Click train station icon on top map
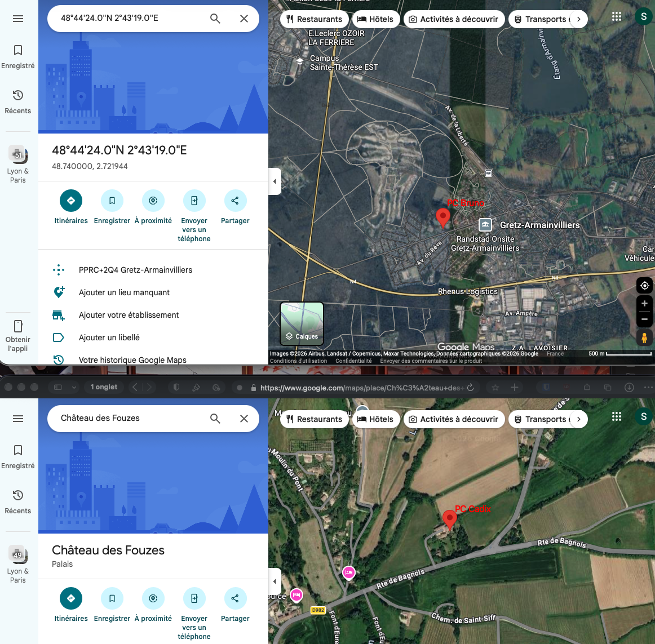This screenshot has height=644, width=655. 488,173
